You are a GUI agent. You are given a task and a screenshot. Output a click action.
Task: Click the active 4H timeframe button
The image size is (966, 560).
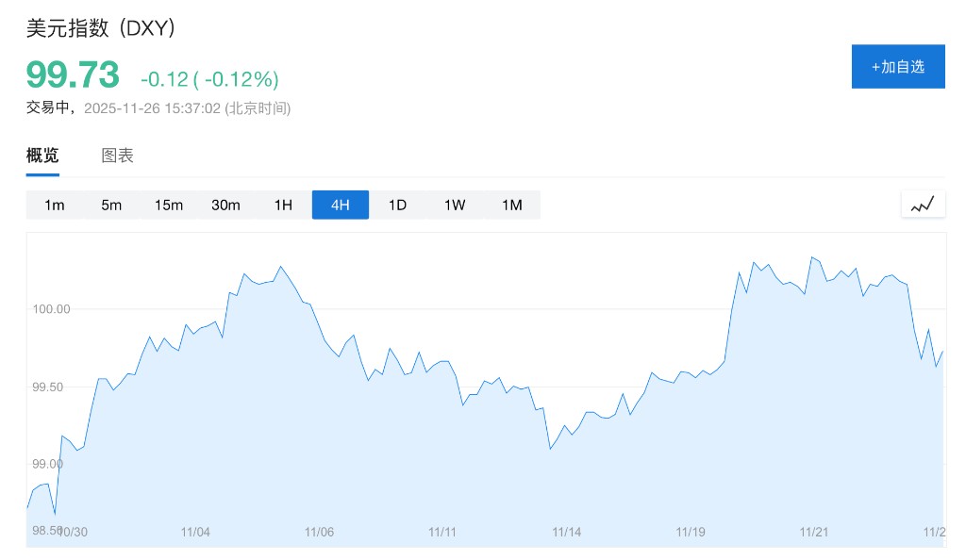pyautogui.click(x=341, y=205)
